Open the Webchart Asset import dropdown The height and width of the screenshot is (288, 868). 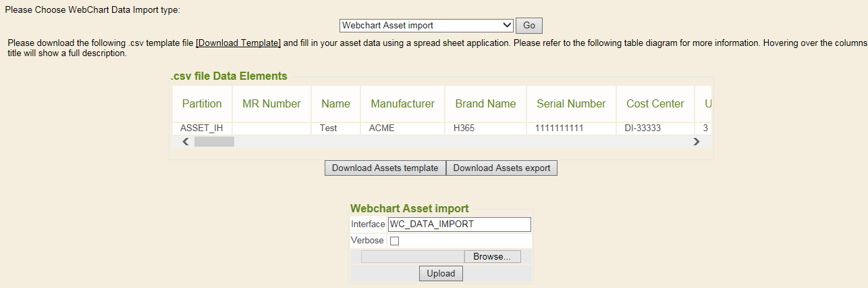click(x=427, y=26)
